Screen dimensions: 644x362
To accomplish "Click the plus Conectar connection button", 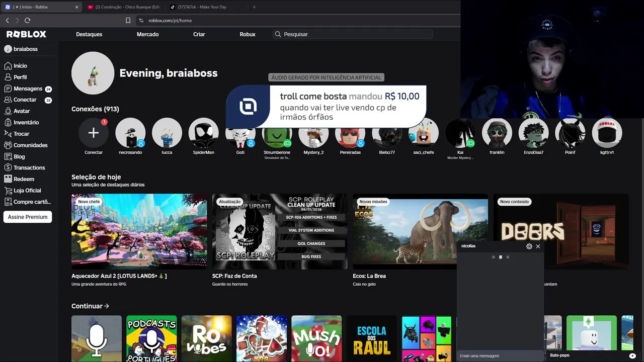I will click(94, 133).
